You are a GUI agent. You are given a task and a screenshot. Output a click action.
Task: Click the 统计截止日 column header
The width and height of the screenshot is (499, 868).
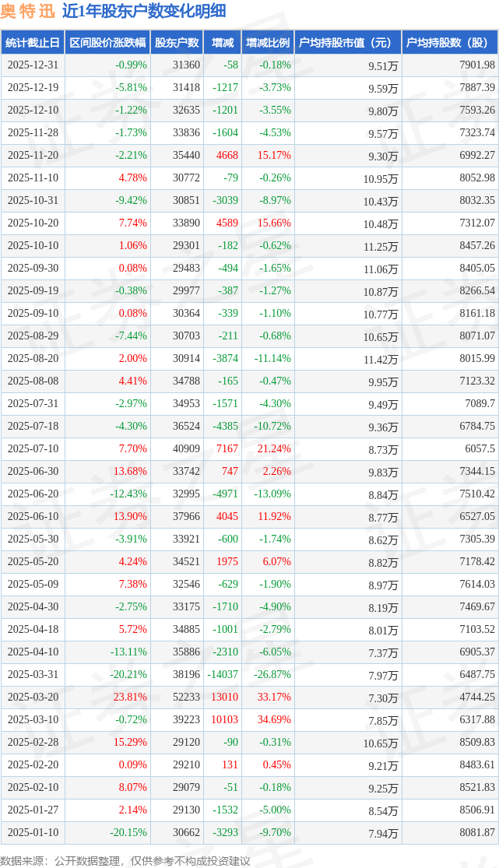pyautogui.click(x=32, y=43)
